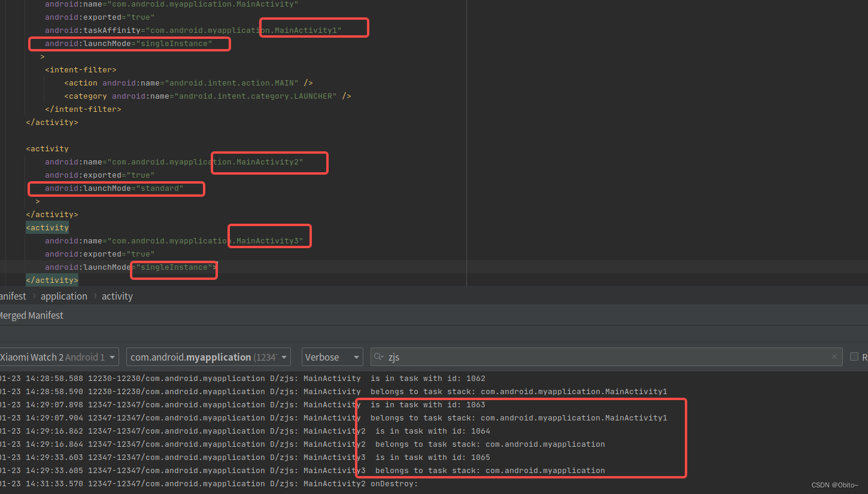
Task: Click the MainActivity singleInstance launchMode line
Action: coord(129,44)
